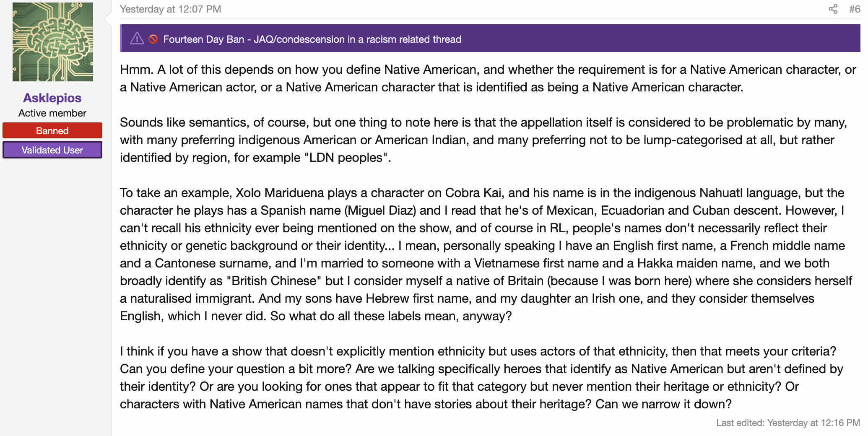Click the Last edited timestamp at post bottom
The image size is (868, 436).
click(788, 423)
